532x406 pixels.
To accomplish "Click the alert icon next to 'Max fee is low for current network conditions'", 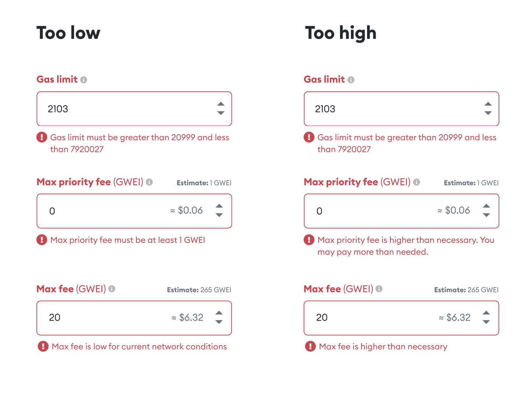I will click(43, 346).
